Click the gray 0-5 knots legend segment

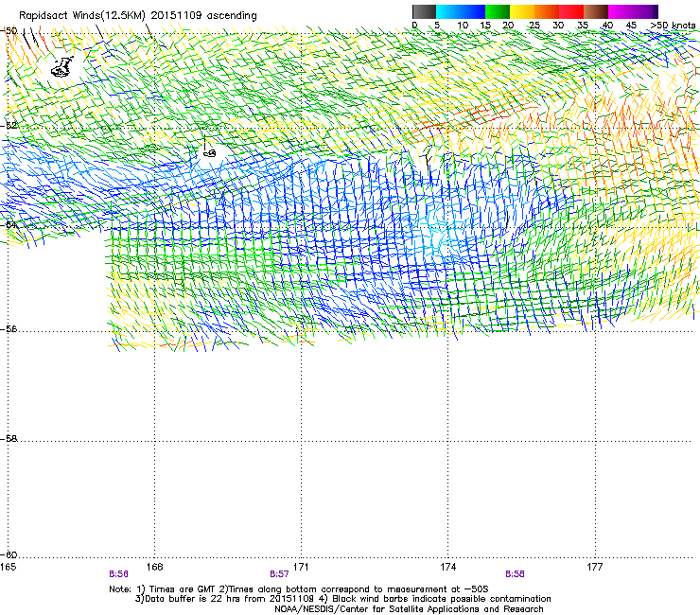click(x=424, y=11)
